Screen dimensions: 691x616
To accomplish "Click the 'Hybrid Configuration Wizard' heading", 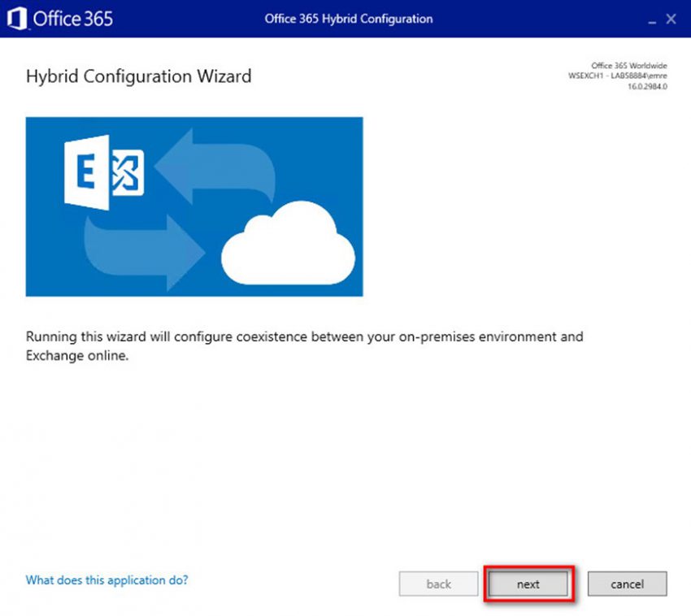I will click(139, 76).
